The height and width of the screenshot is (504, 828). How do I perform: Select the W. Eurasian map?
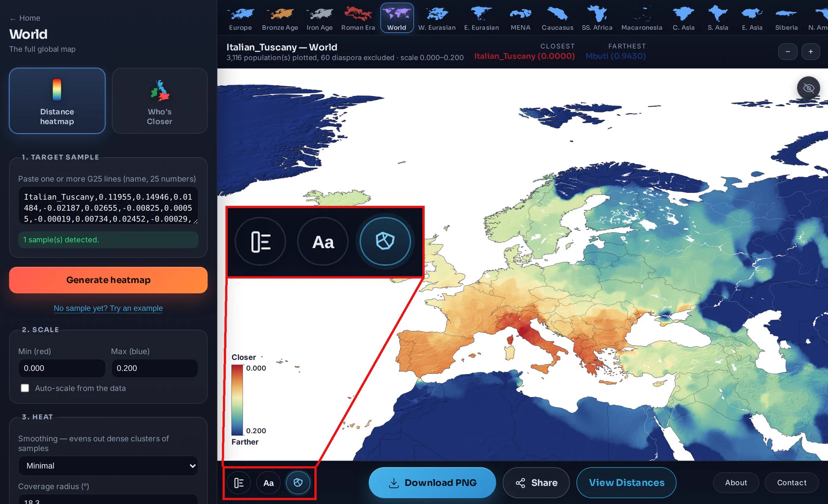click(x=437, y=18)
